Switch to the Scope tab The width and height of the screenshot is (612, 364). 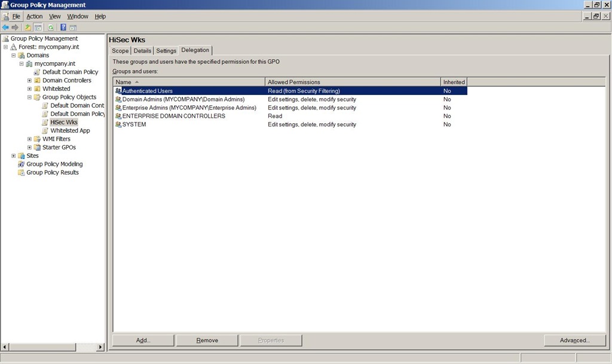120,51
